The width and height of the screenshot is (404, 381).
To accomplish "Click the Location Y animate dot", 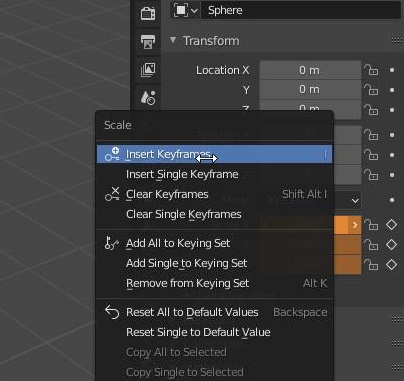I will click(392, 90).
